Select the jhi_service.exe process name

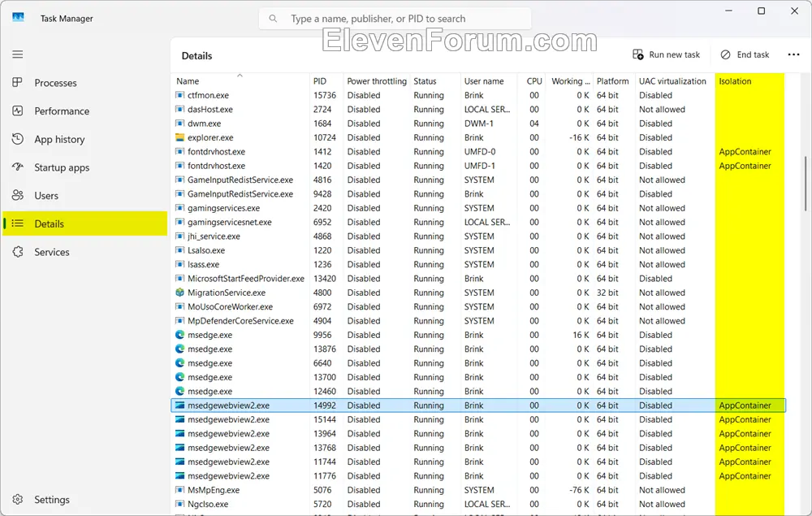click(x=214, y=236)
